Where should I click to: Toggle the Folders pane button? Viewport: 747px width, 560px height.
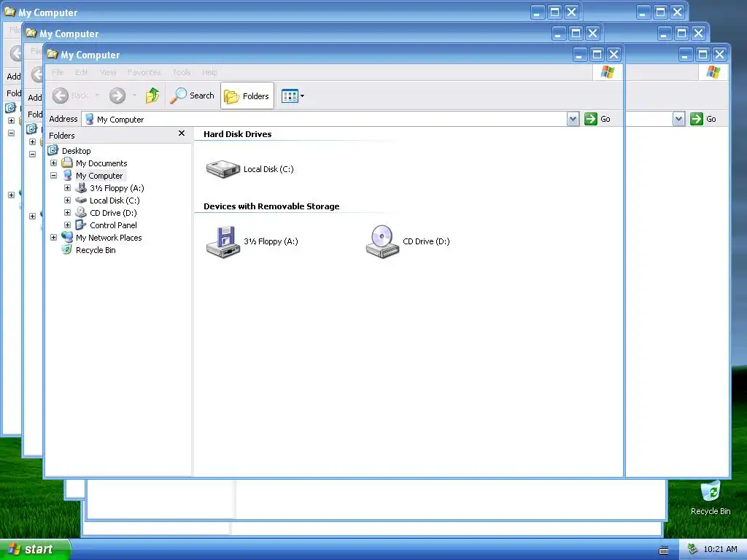coord(247,96)
